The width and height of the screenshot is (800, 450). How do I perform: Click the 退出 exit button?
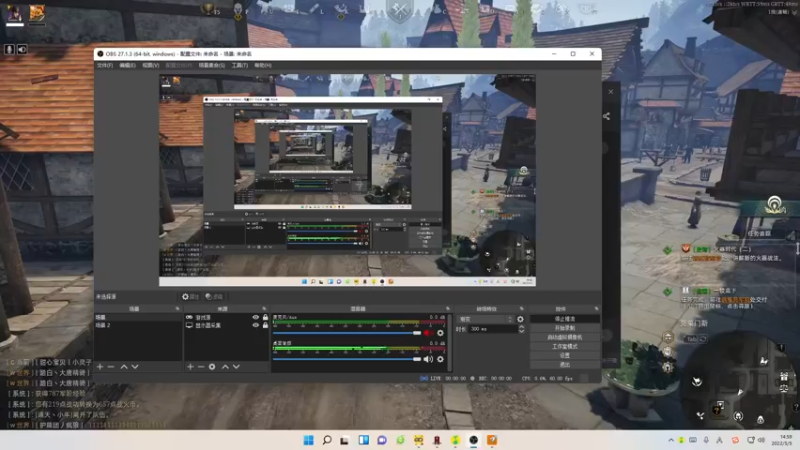pos(565,365)
